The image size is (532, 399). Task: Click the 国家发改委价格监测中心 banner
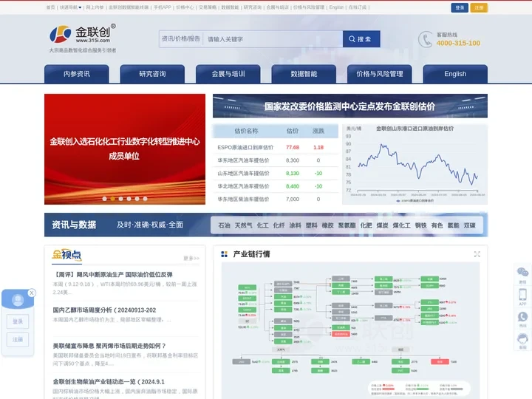click(x=349, y=106)
